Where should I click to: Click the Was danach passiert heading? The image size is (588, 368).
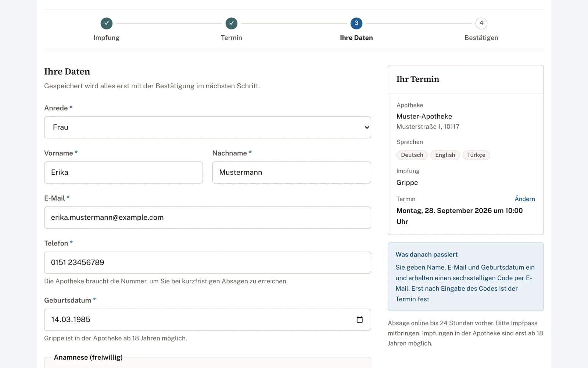click(426, 254)
